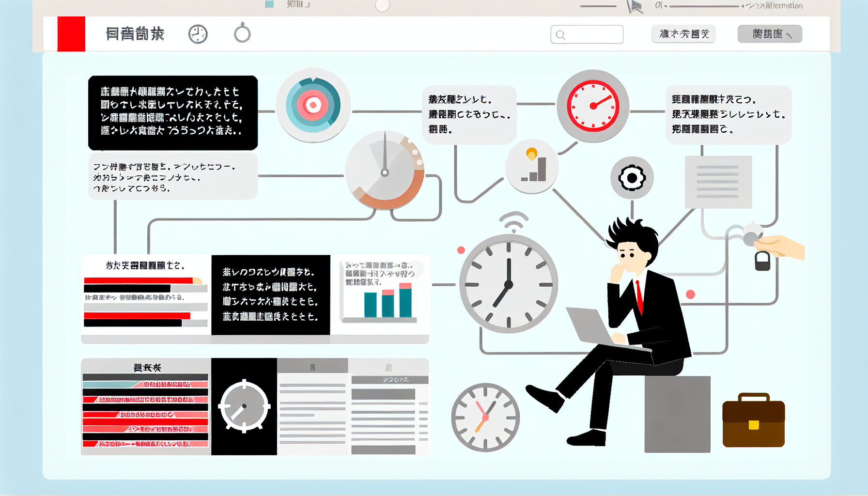This screenshot has height=496, width=868.
Task: Select the teal and pink target icon
Action: pyautogui.click(x=313, y=105)
